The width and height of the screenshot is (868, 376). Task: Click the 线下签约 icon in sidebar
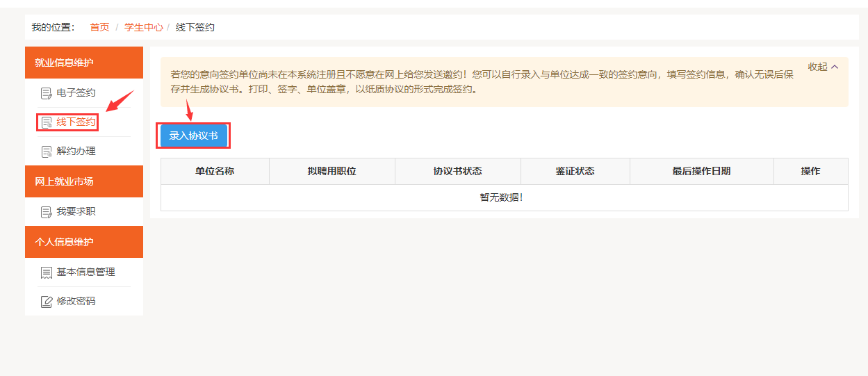click(47, 123)
